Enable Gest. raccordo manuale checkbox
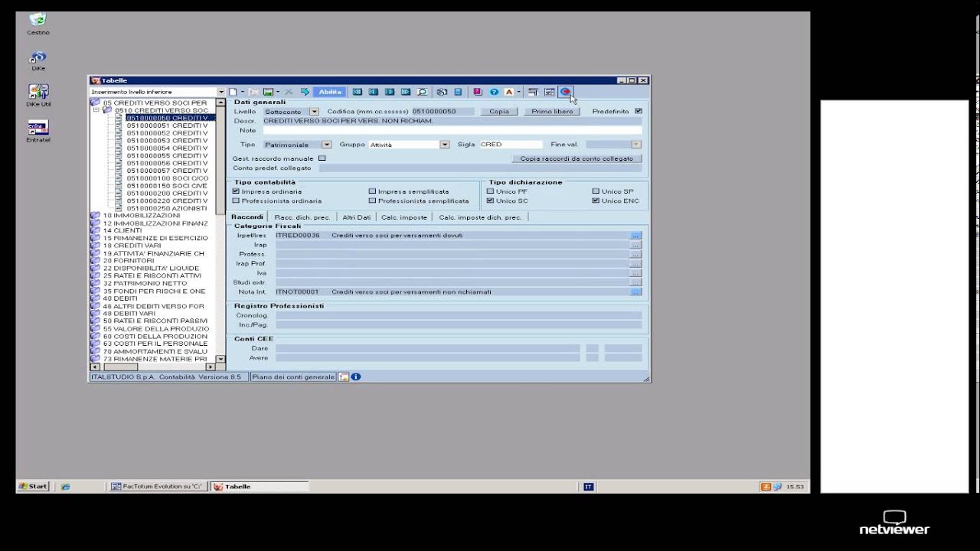The width and height of the screenshot is (980, 551). (322, 158)
